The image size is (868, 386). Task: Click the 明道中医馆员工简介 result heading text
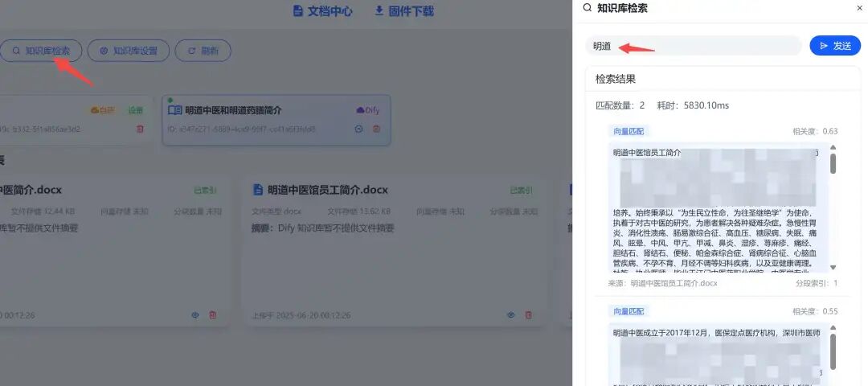pos(647,152)
